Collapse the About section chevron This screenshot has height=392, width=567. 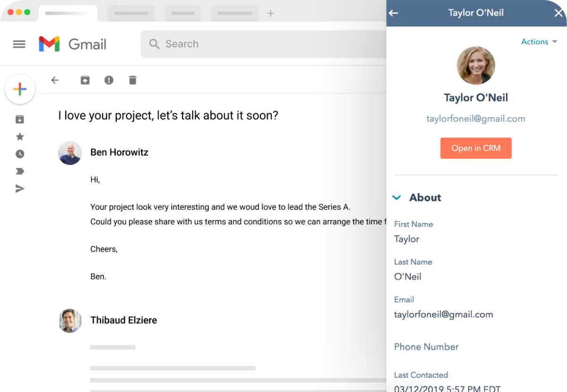tap(397, 198)
